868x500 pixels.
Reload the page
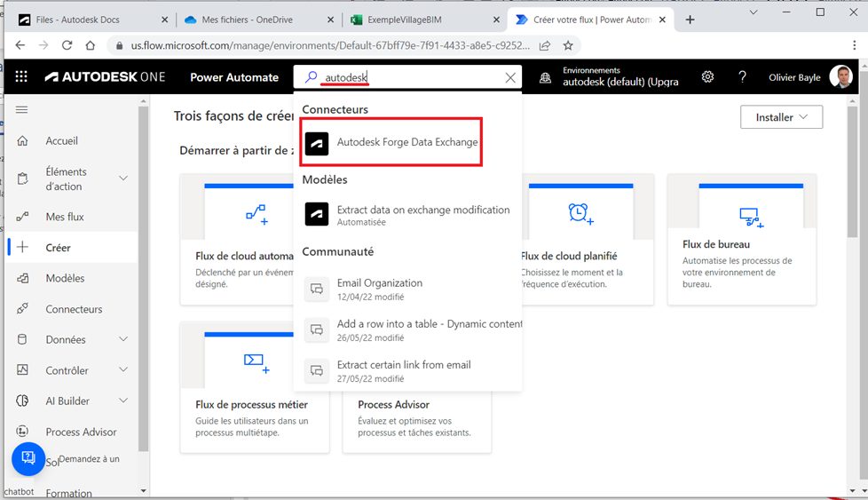pyautogui.click(x=67, y=45)
